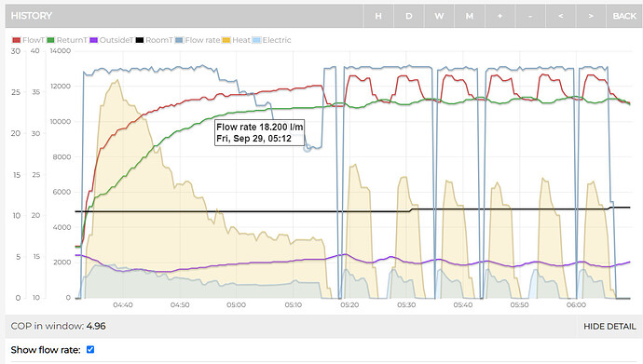This screenshot has height=364, width=643.
Task: Pan right with the > arrow button
Action: click(591, 16)
